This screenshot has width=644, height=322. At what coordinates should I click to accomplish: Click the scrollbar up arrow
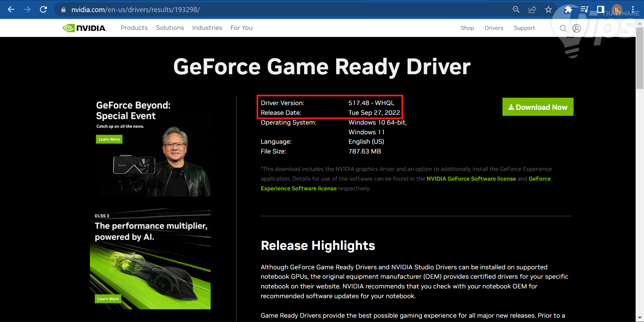[x=640, y=24]
